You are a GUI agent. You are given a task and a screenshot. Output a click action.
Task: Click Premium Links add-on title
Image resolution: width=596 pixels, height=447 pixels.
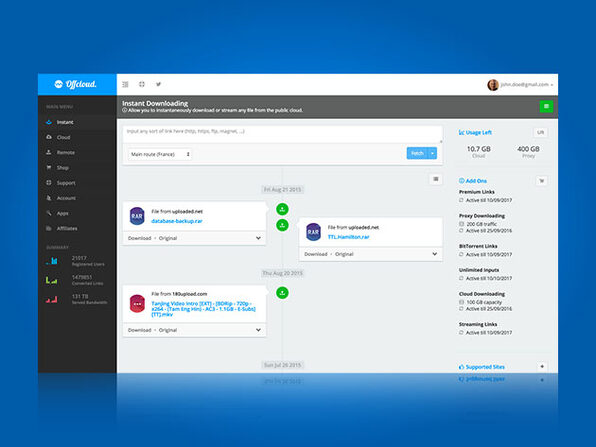click(477, 192)
